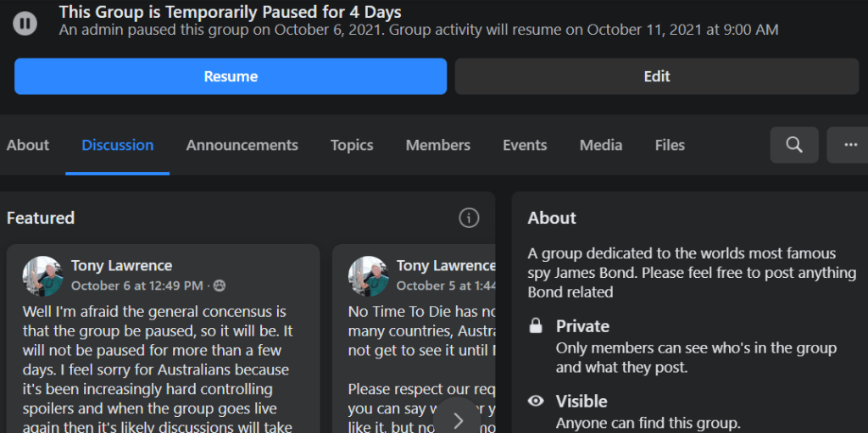Open the Files tab
Screen dimensions: 868x433
click(x=670, y=145)
